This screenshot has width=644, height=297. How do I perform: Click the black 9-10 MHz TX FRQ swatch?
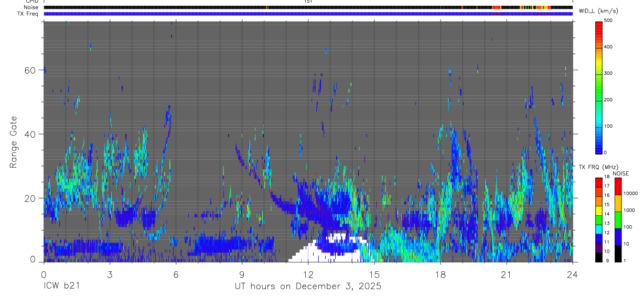(598, 257)
